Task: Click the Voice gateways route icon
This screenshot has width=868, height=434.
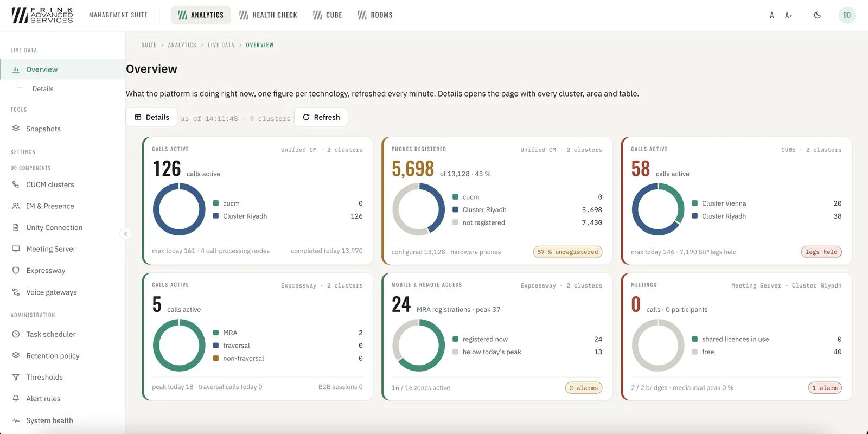Action: 16,292
